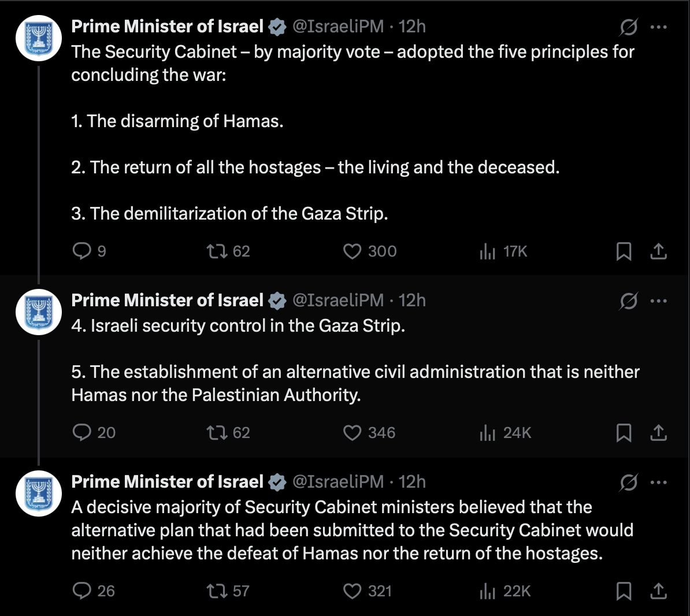Image resolution: width=690 pixels, height=616 pixels.
Task: Share the third tweet about alternative plan
Action: click(x=658, y=591)
